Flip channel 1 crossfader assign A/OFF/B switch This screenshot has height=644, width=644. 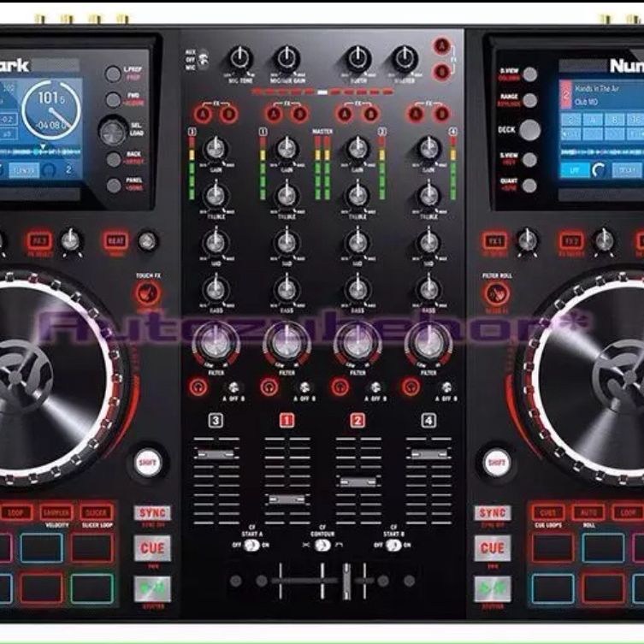click(x=304, y=387)
